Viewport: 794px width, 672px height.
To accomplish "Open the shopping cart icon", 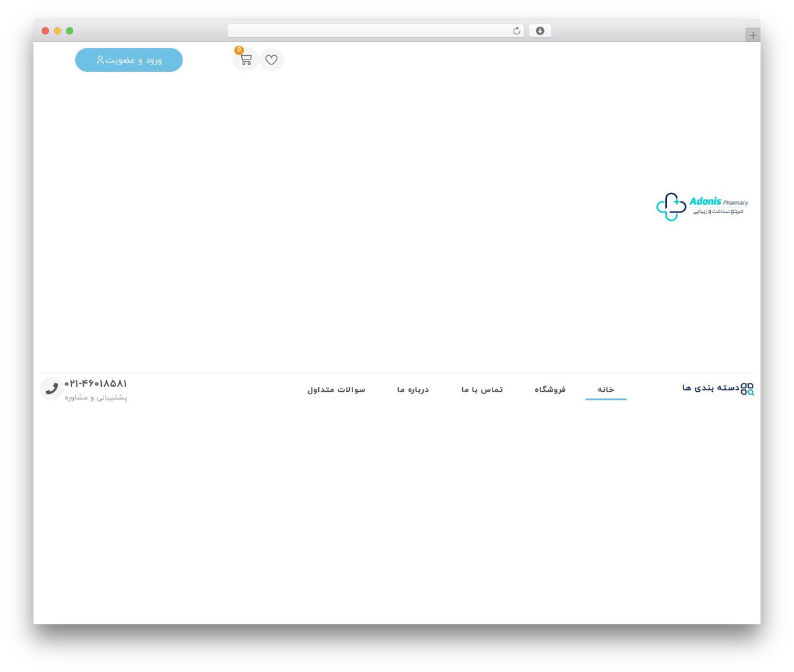I will click(246, 60).
